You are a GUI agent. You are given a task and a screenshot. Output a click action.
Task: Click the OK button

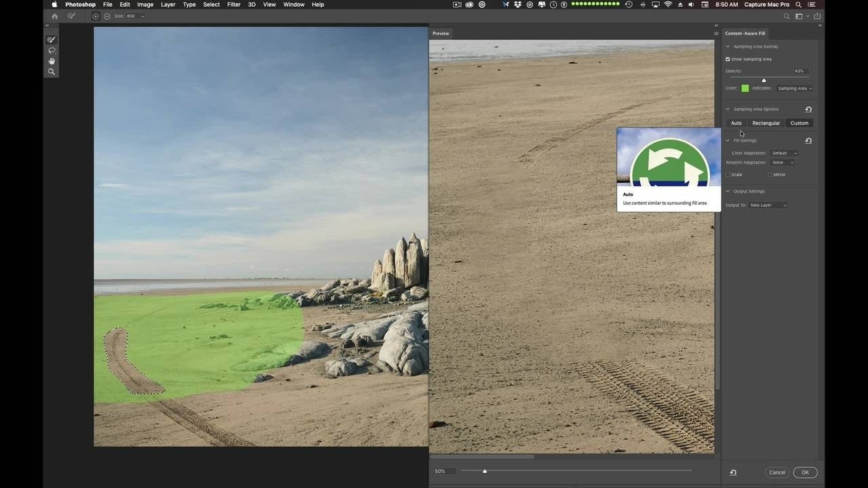point(805,472)
